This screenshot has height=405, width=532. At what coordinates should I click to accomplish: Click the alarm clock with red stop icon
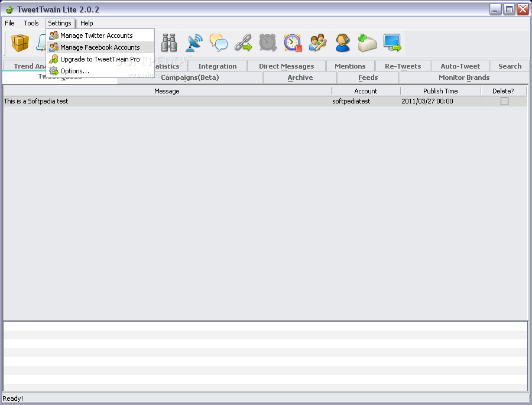click(x=293, y=43)
